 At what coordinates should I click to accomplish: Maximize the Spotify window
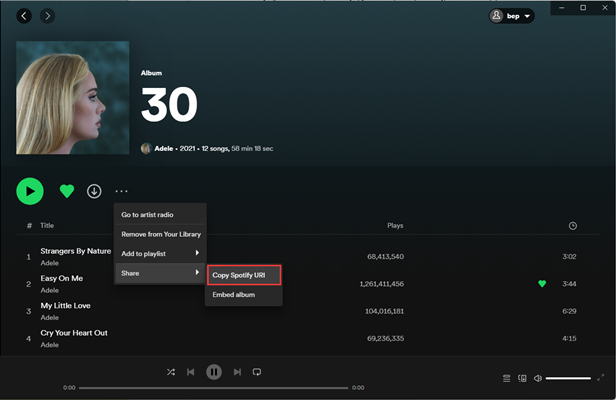pos(583,7)
